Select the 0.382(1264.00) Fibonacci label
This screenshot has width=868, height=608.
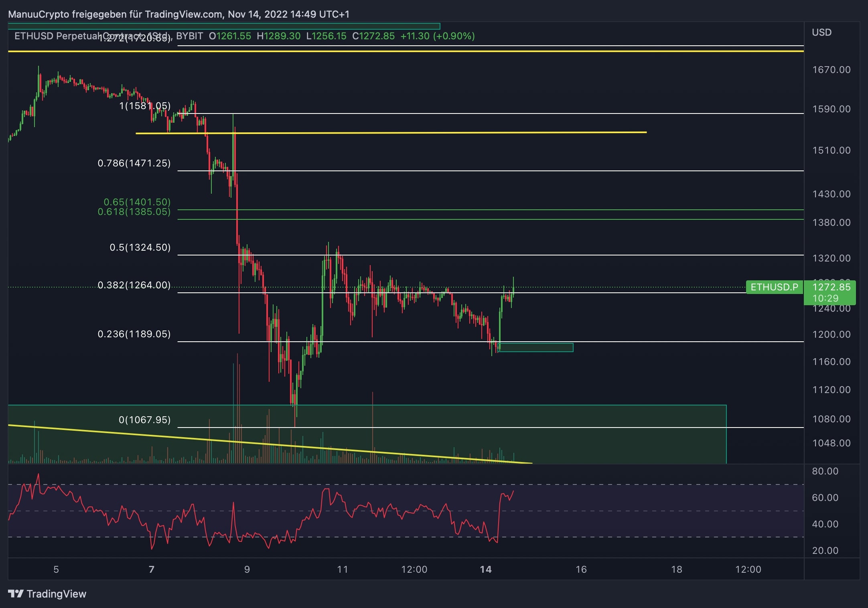click(x=134, y=285)
